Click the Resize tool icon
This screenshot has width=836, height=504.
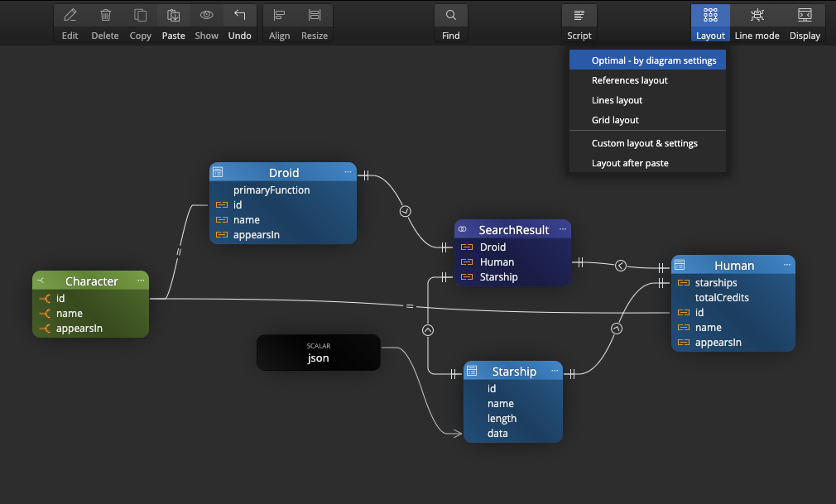pyautogui.click(x=315, y=16)
